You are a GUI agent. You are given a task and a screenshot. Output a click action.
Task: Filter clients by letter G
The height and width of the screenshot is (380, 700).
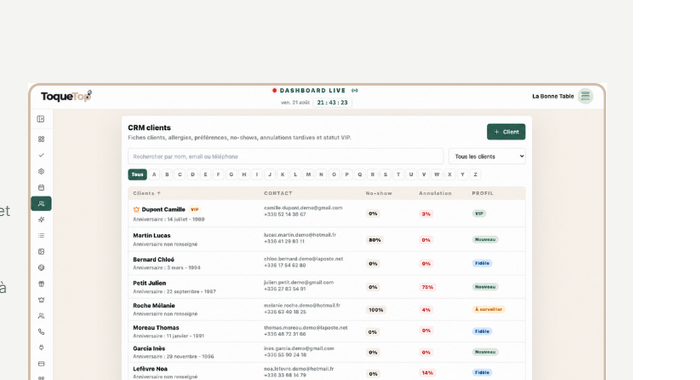(x=231, y=175)
